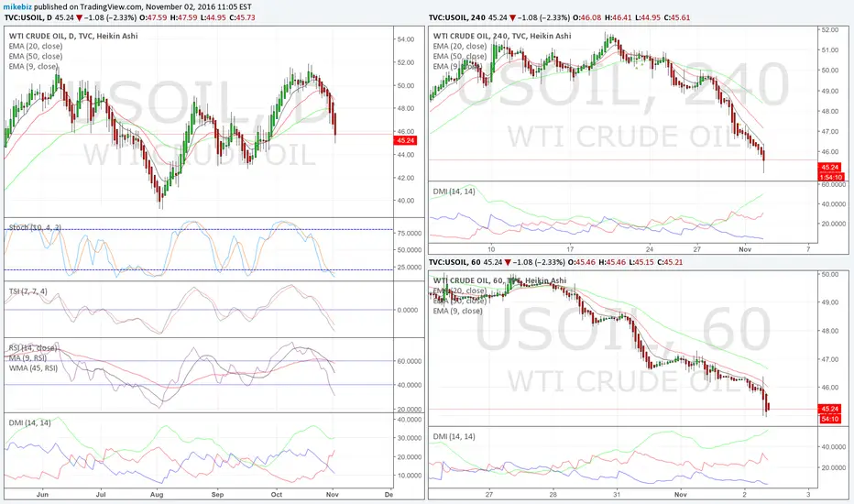This screenshot has width=854, height=504.
Task: Click the red 45.24 price tag on the 60 chart
Action: (830, 409)
